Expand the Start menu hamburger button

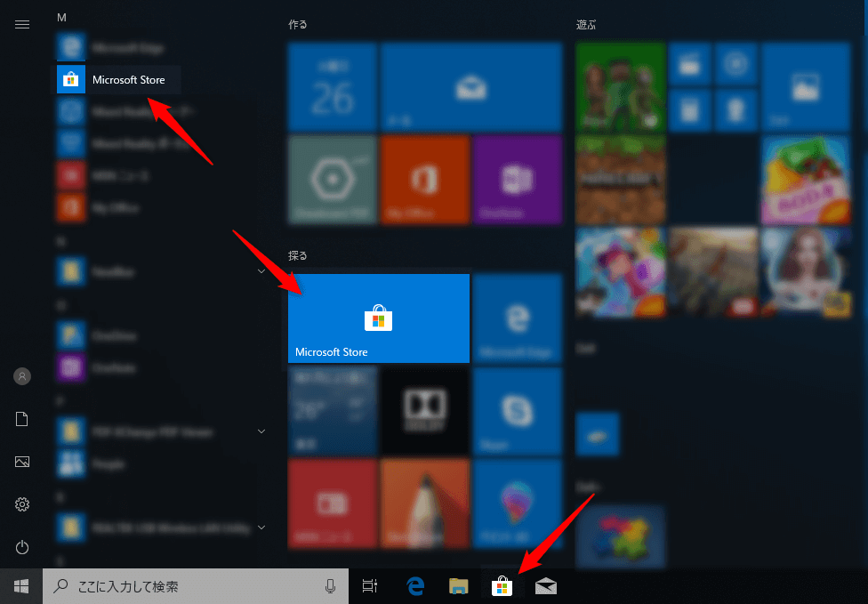pyautogui.click(x=22, y=24)
